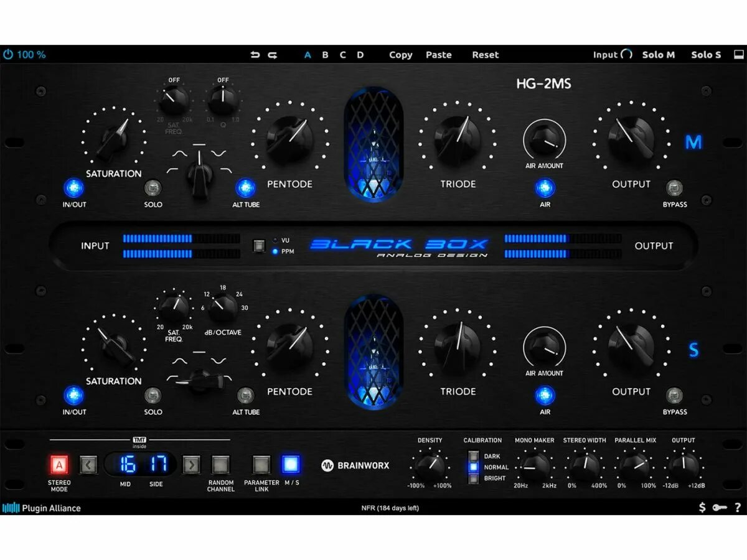The image size is (747, 560).
Task: Select NORMAL calibration
Action: tap(474, 467)
